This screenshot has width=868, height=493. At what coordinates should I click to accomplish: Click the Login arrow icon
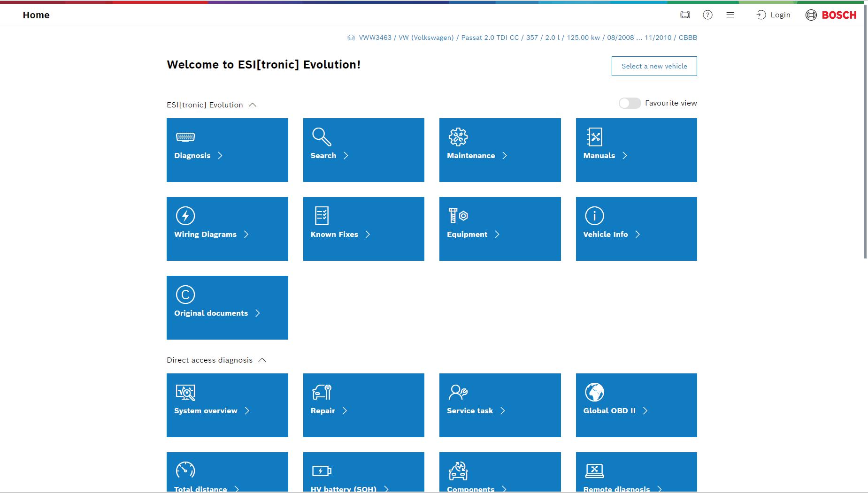pyautogui.click(x=761, y=15)
